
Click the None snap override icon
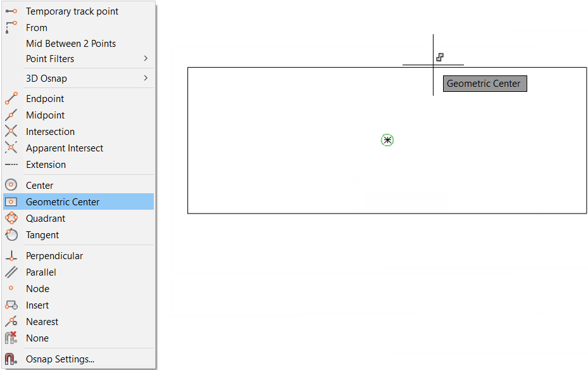click(11, 338)
